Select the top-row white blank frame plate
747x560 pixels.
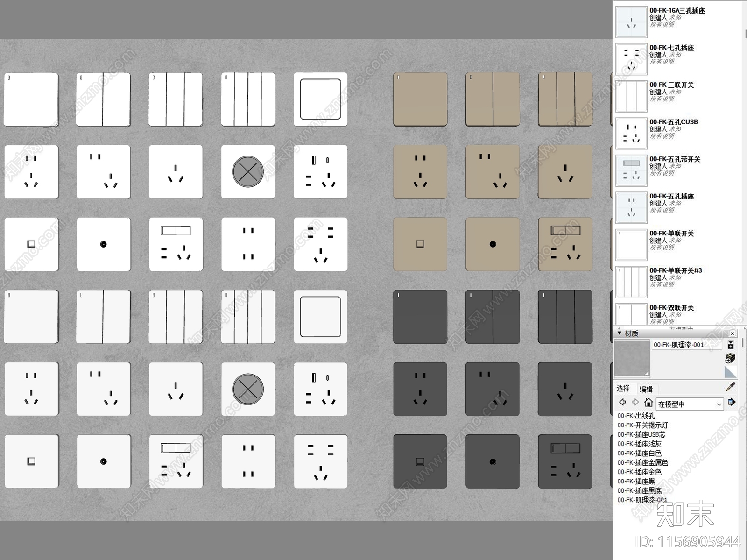(320, 99)
